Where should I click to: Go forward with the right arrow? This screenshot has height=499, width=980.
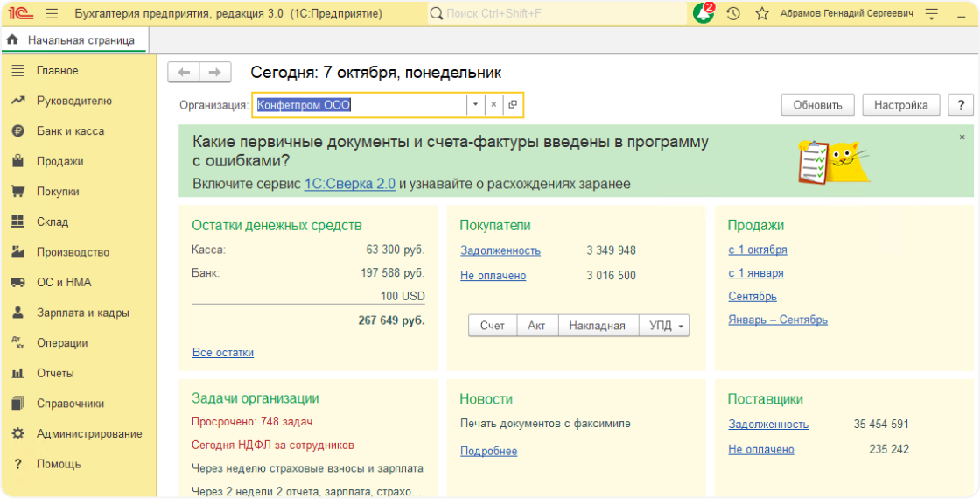coord(215,73)
